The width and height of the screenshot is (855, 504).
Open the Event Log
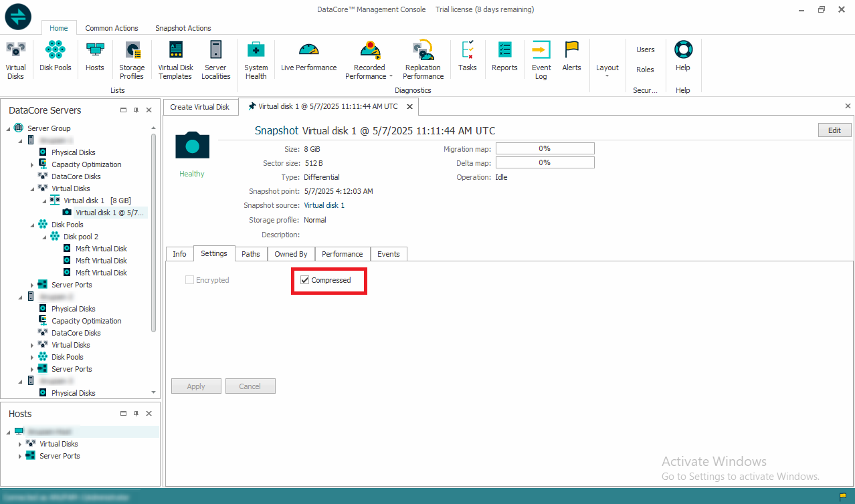(541, 60)
